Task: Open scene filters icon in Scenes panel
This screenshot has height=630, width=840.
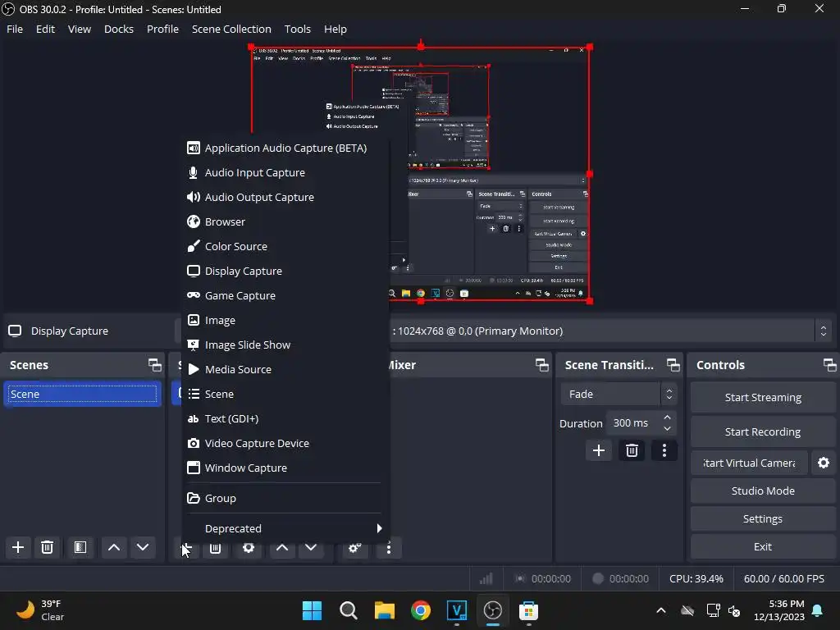Action: pyautogui.click(x=80, y=547)
